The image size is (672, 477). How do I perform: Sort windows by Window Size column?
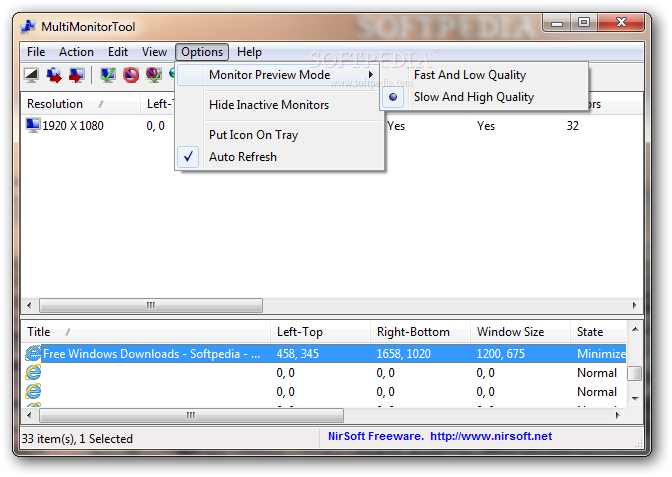(x=520, y=332)
